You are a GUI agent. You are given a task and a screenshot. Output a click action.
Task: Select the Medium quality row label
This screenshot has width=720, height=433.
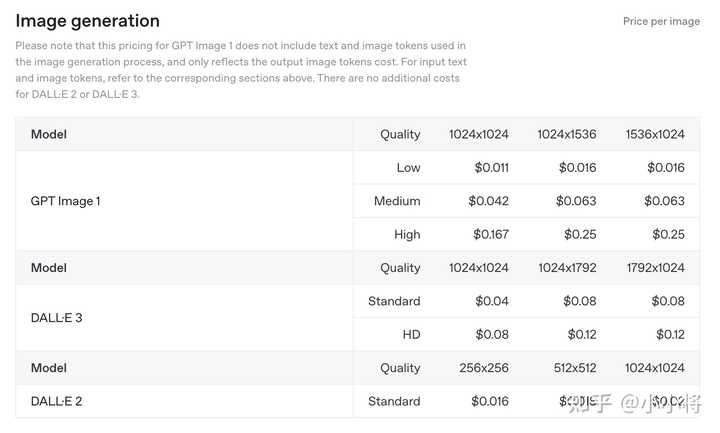397,201
